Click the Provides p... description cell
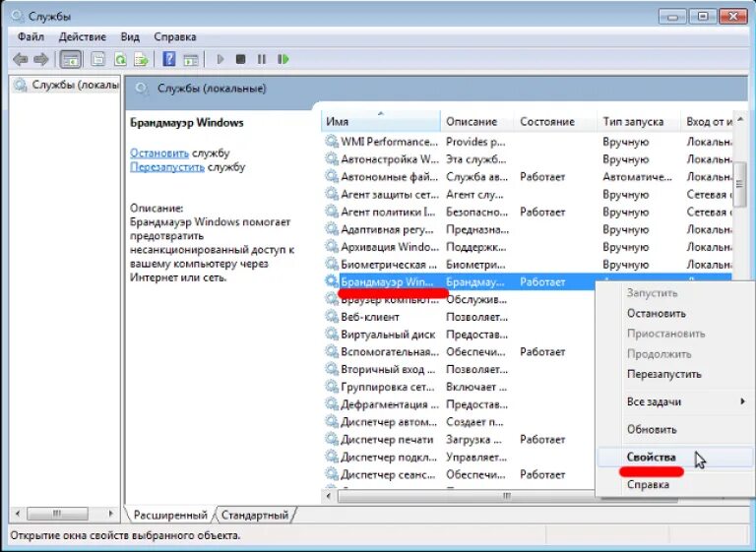This screenshot has height=552, width=756. 475,142
